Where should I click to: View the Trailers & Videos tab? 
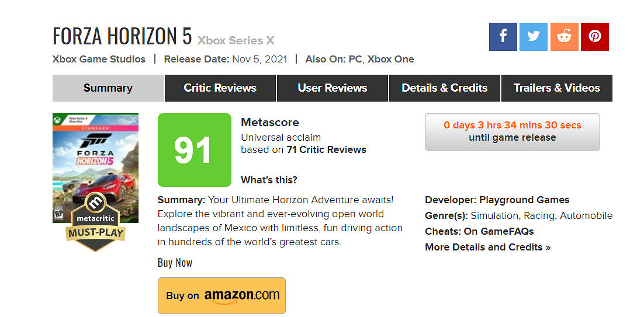click(x=556, y=88)
